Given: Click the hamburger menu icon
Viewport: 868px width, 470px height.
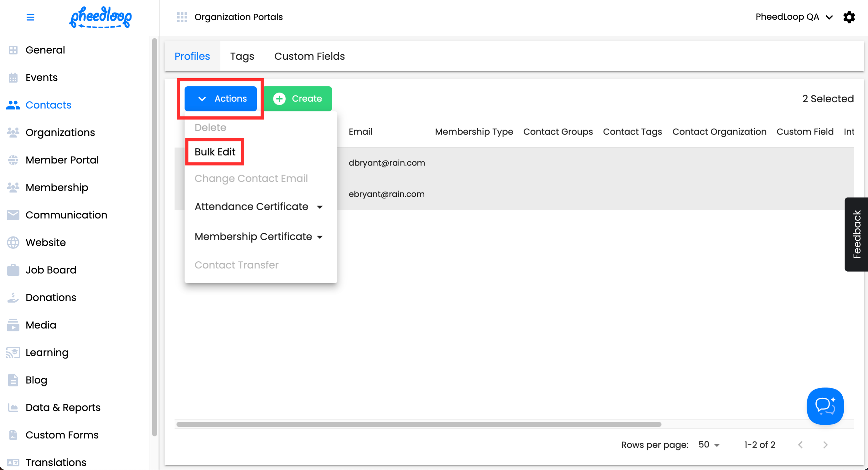Looking at the screenshot, I should 30,17.
